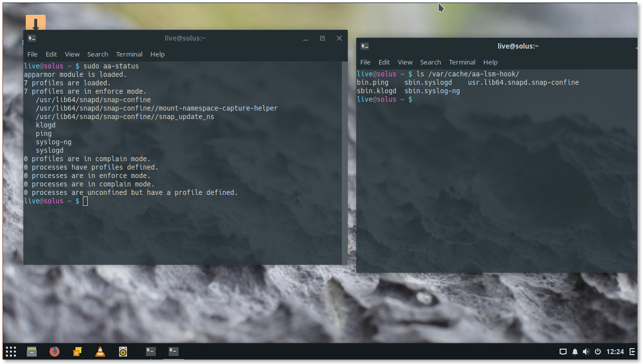
Task: Open the volume speaker icon in tray
Action: pos(586,352)
